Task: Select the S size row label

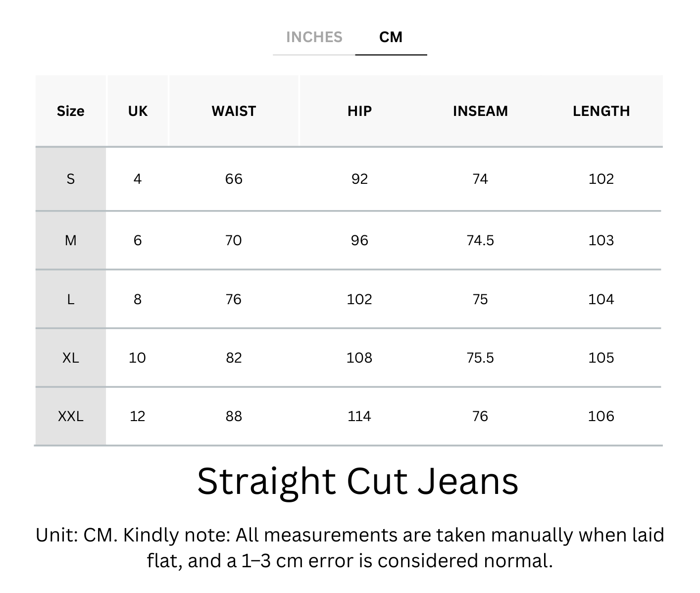Action: coord(70,179)
